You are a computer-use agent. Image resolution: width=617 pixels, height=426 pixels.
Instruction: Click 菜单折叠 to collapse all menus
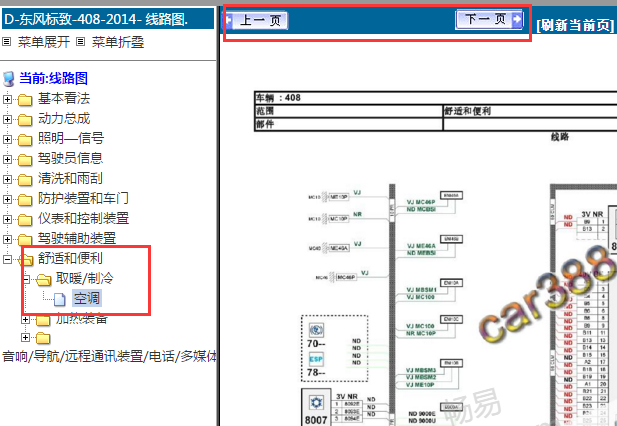[118, 42]
